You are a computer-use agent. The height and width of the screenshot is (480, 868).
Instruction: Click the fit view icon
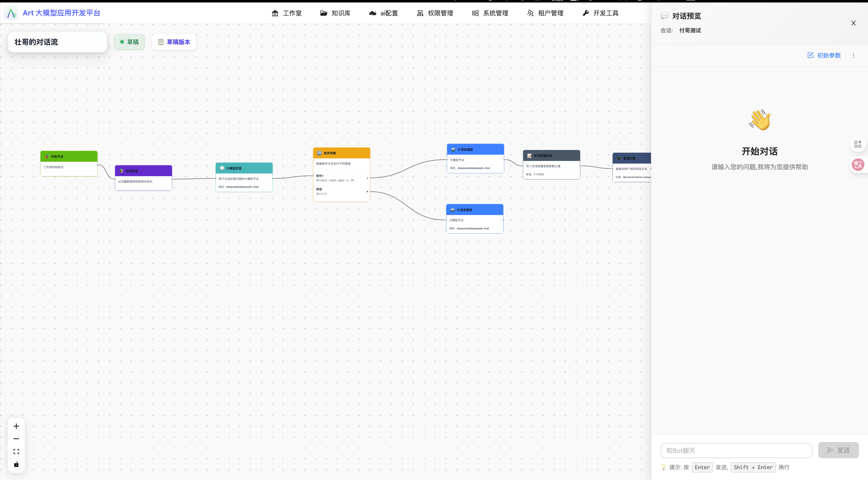tap(16, 451)
